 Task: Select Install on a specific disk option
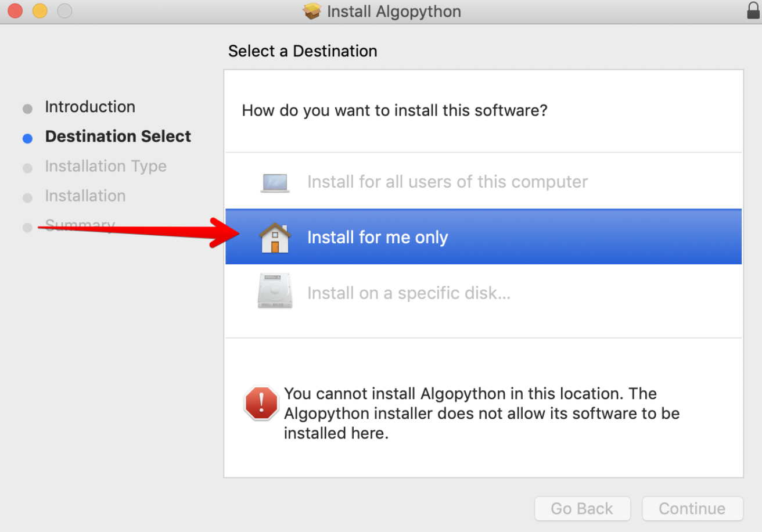point(408,293)
